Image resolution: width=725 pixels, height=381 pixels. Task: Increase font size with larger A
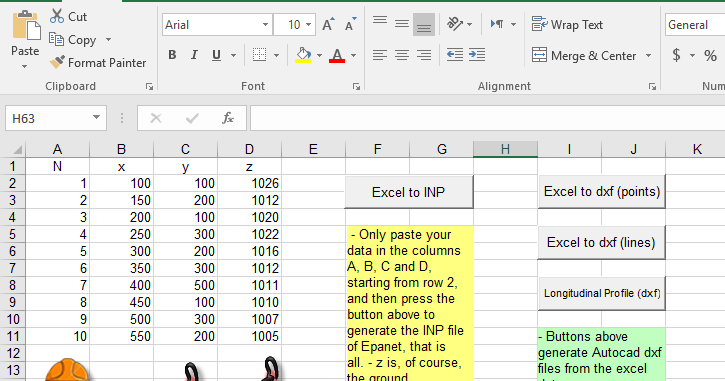tap(328, 25)
